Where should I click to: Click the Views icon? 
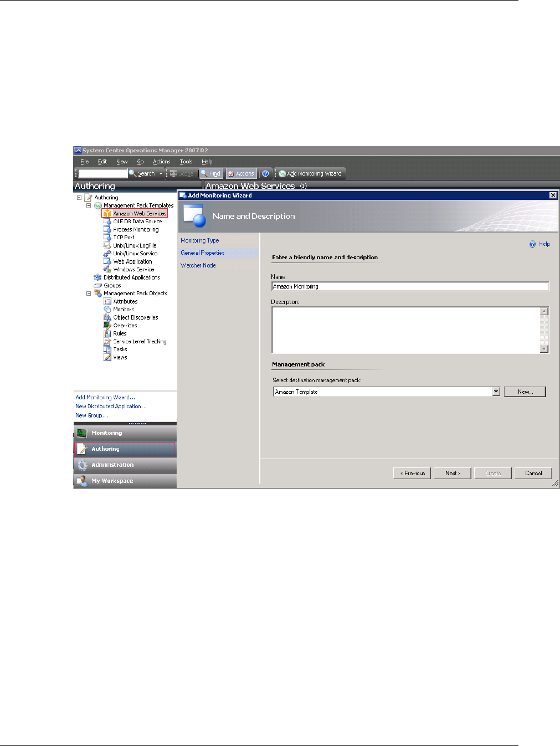pyautogui.click(x=107, y=358)
